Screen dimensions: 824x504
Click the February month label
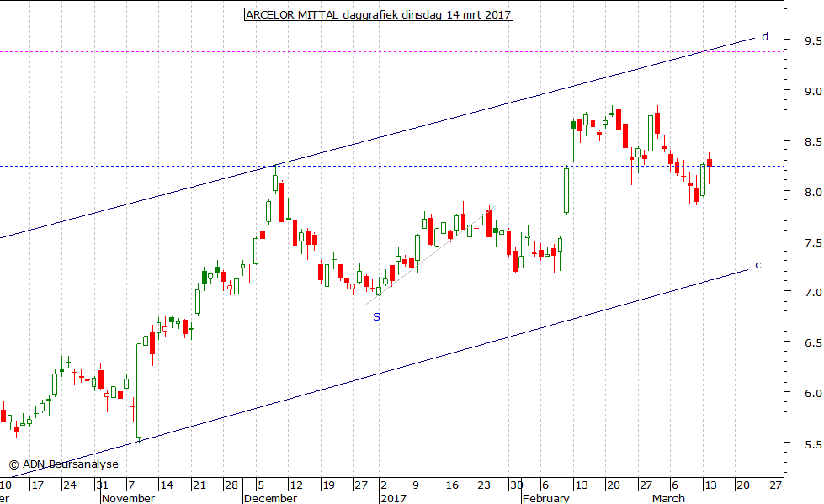(x=546, y=498)
